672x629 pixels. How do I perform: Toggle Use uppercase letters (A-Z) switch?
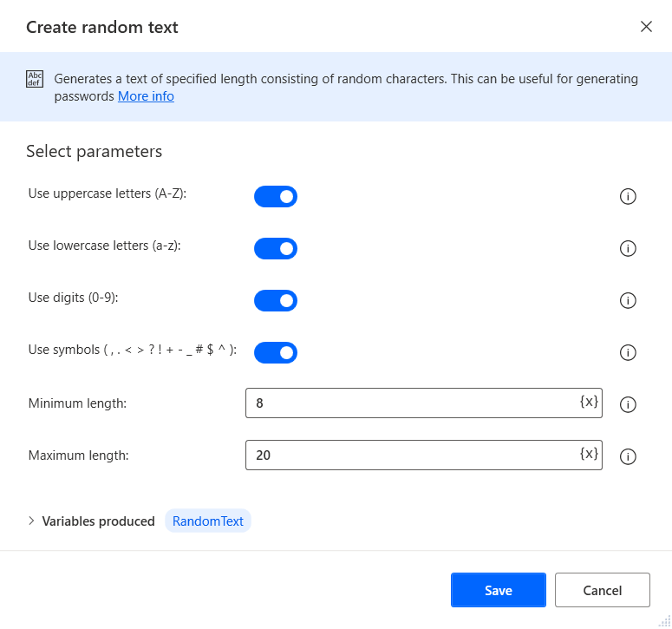[x=276, y=196]
